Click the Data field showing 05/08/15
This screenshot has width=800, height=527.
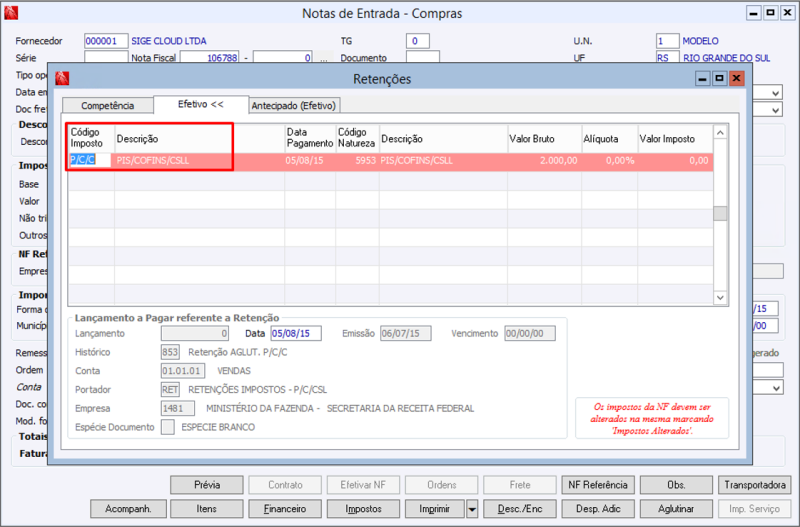(x=296, y=334)
